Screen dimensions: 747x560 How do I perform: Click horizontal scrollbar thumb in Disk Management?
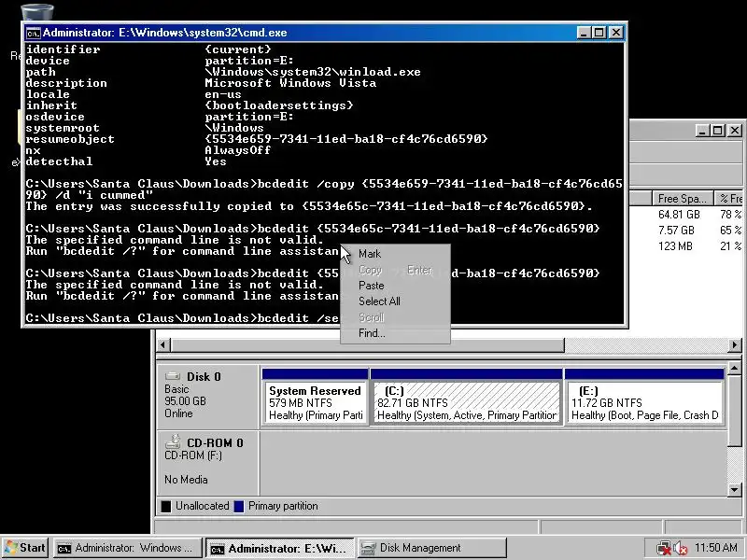tap(367, 345)
